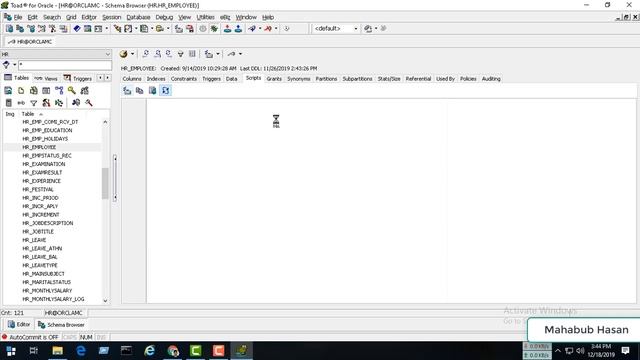The height and width of the screenshot is (360, 640).
Task: Click the refresh script icon under Scripts tab
Action: [165, 91]
